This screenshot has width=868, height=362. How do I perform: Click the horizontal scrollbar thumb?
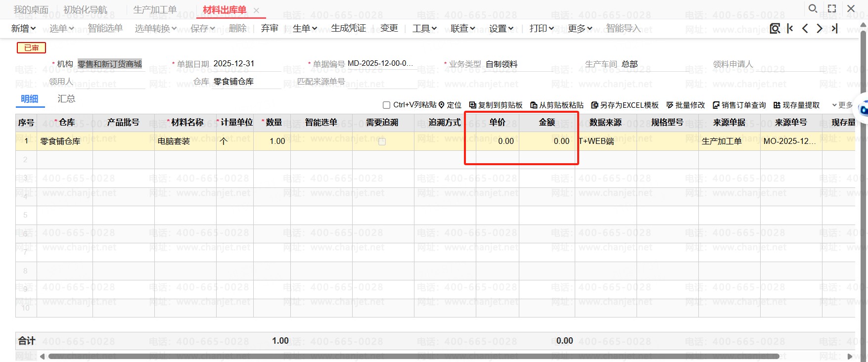coord(413,356)
